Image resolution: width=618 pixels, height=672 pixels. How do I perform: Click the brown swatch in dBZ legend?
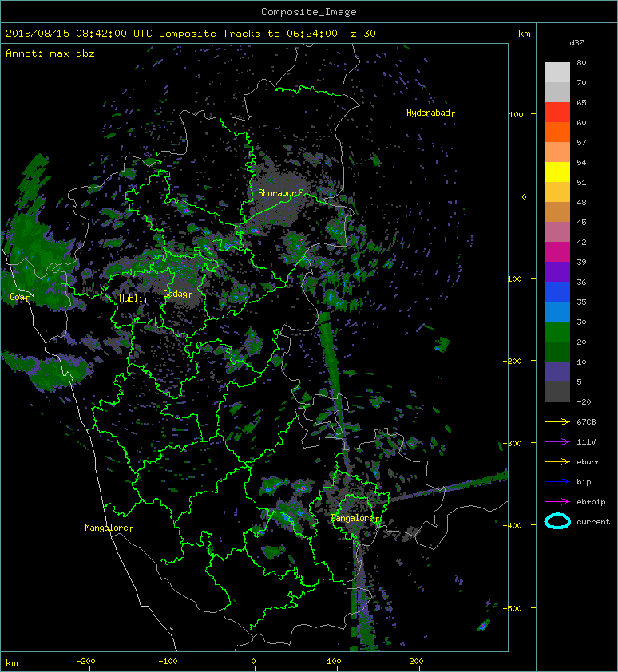click(x=557, y=211)
